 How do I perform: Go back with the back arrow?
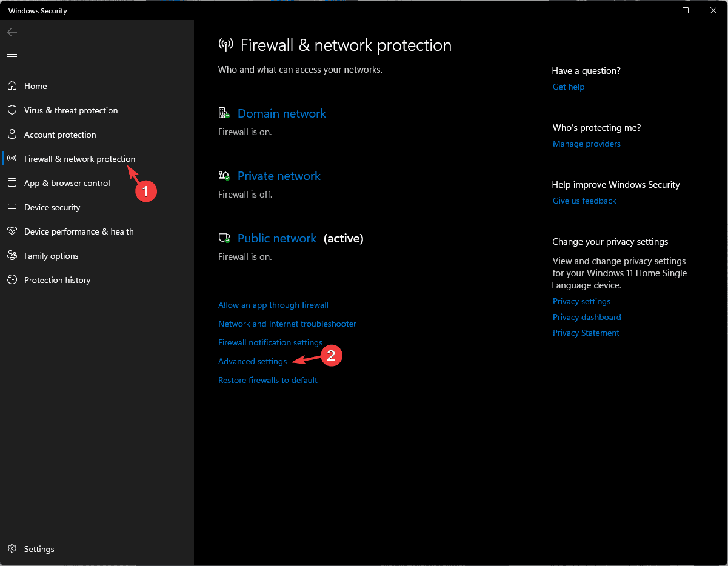[x=12, y=32]
